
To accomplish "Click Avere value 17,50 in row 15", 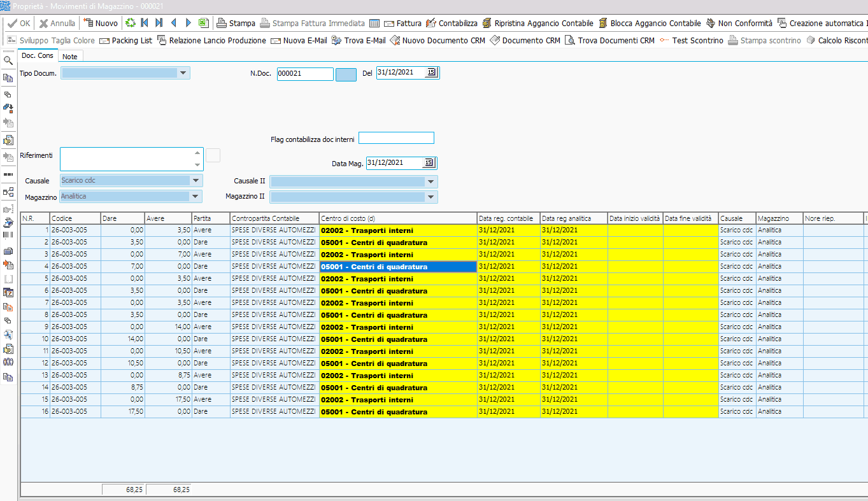I will [x=168, y=399].
